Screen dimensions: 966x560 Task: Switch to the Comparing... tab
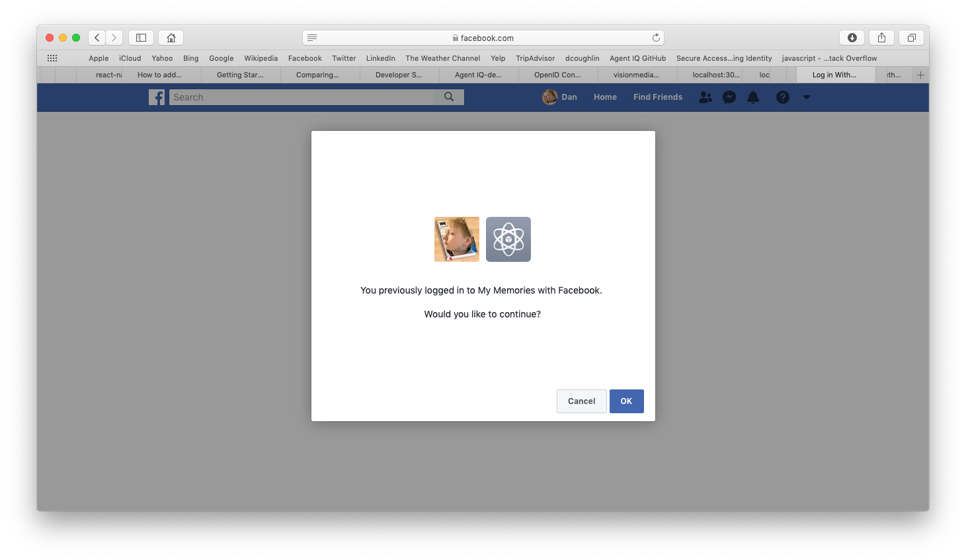tap(320, 75)
